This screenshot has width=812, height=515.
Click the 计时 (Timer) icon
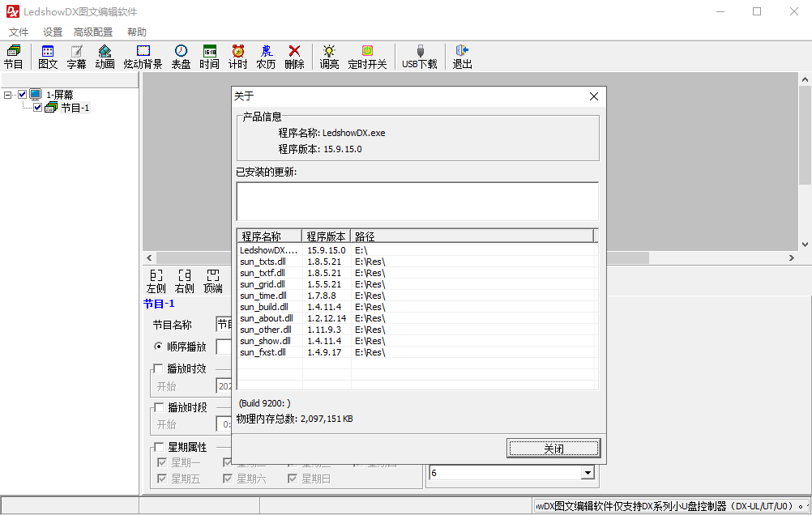coord(238,56)
